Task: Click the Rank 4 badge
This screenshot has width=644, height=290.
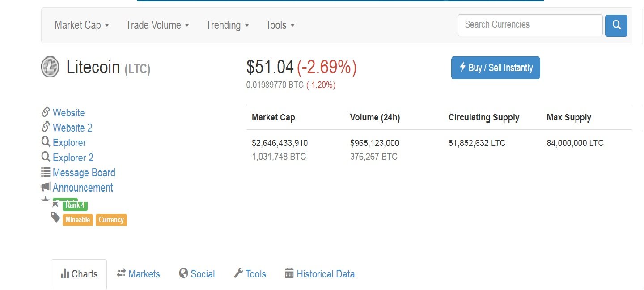Action: [75, 205]
